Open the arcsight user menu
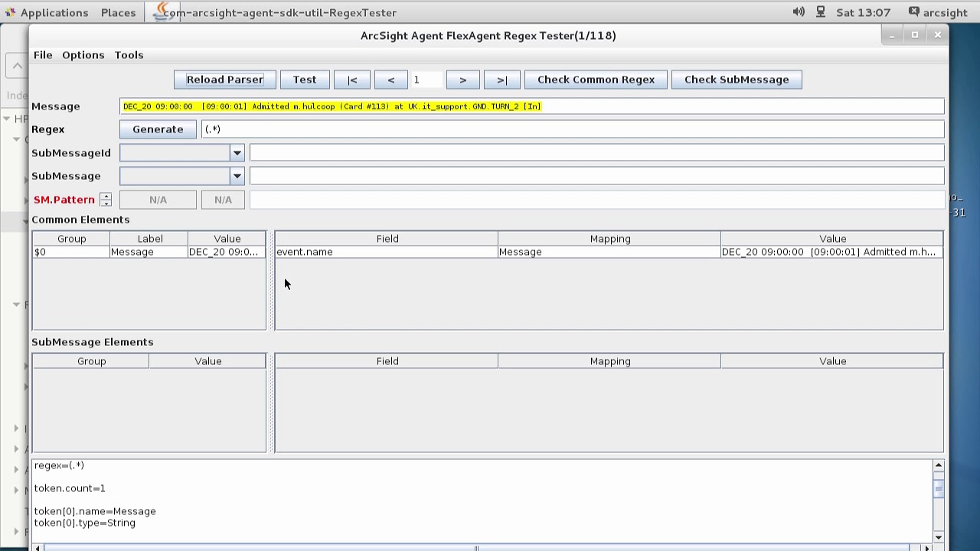The width and height of the screenshot is (980, 551). click(x=938, y=12)
